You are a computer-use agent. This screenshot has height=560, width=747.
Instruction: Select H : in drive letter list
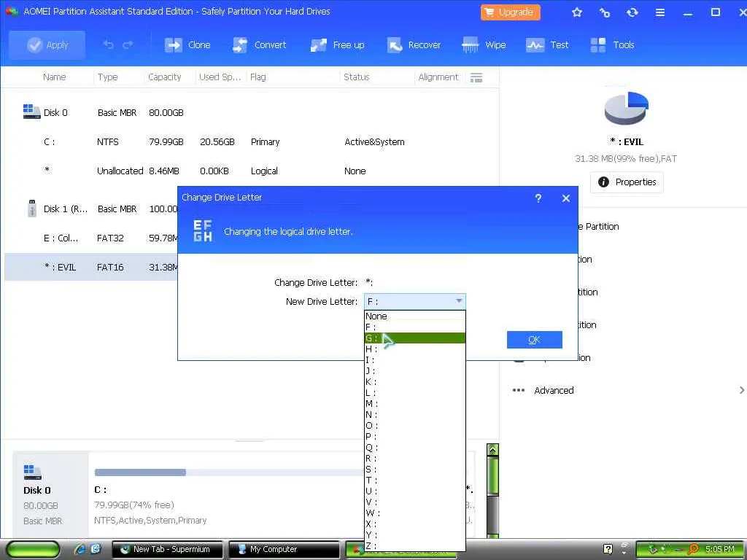click(414, 349)
